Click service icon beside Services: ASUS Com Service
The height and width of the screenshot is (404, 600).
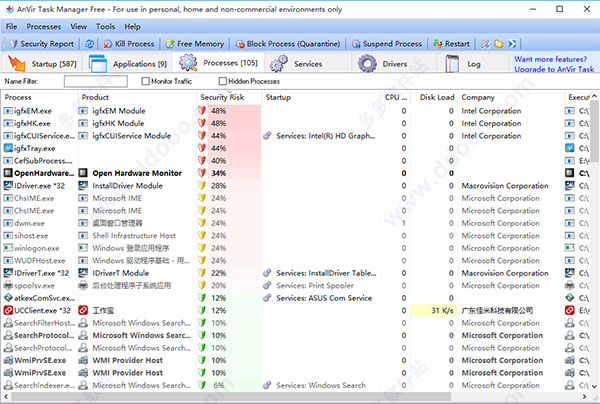267,298
